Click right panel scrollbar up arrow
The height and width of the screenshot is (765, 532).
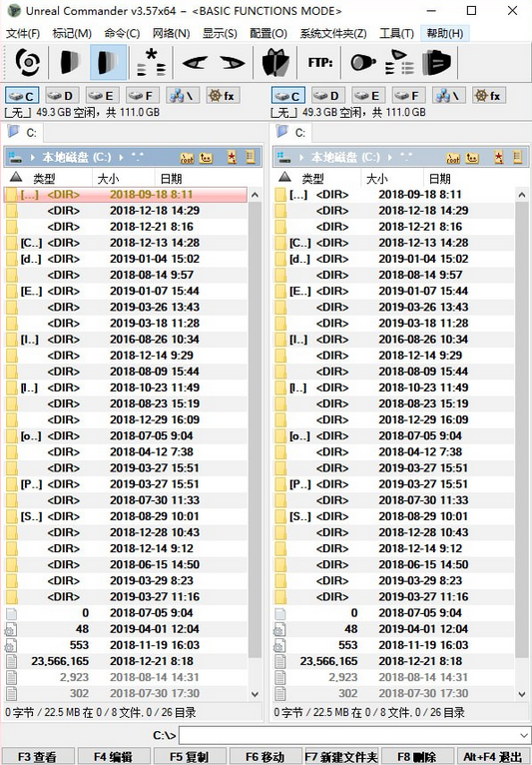click(522, 195)
